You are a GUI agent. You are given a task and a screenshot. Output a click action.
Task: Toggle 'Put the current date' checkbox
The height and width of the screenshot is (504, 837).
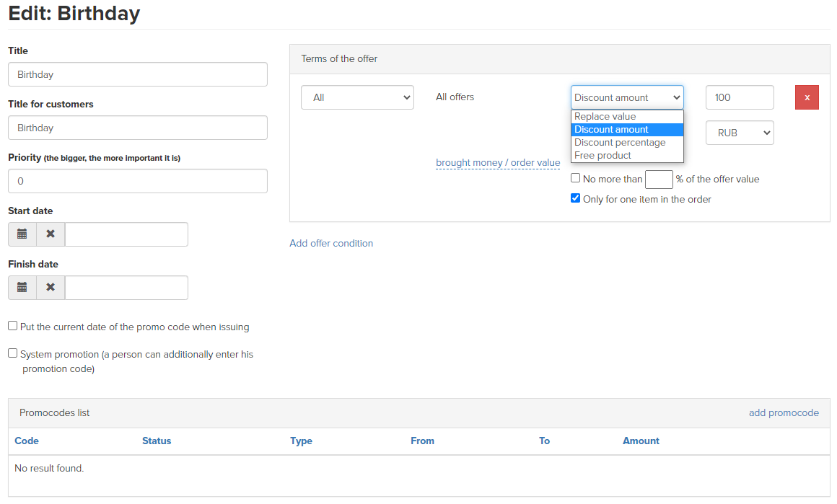pos(13,326)
